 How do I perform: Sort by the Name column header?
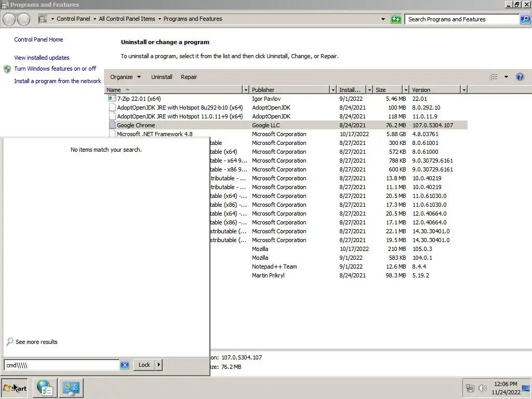point(173,90)
